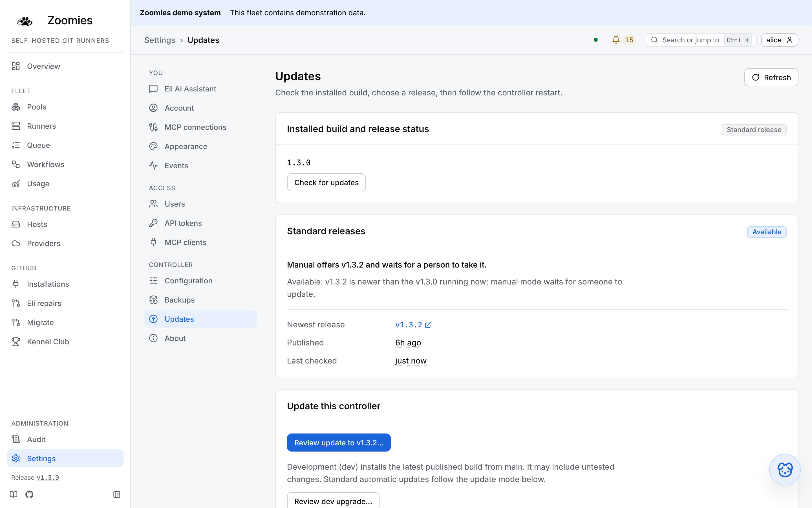
Task: Open GitHub Installations page
Action: click(65, 284)
